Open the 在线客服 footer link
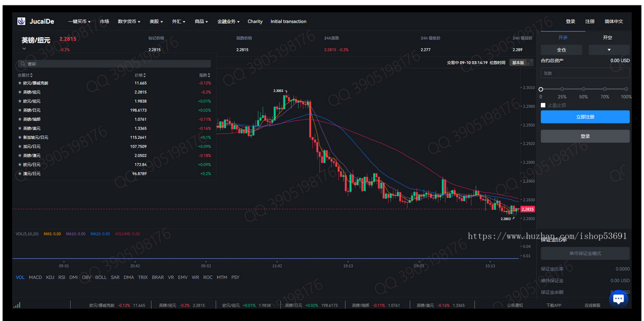The width and height of the screenshot is (644, 321). tap(592, 305)
